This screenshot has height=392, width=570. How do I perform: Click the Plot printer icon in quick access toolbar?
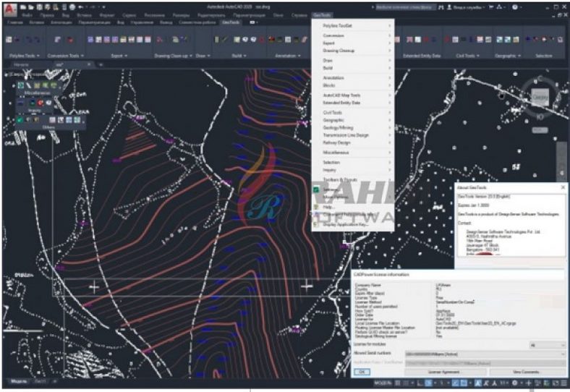click(72, 7)
